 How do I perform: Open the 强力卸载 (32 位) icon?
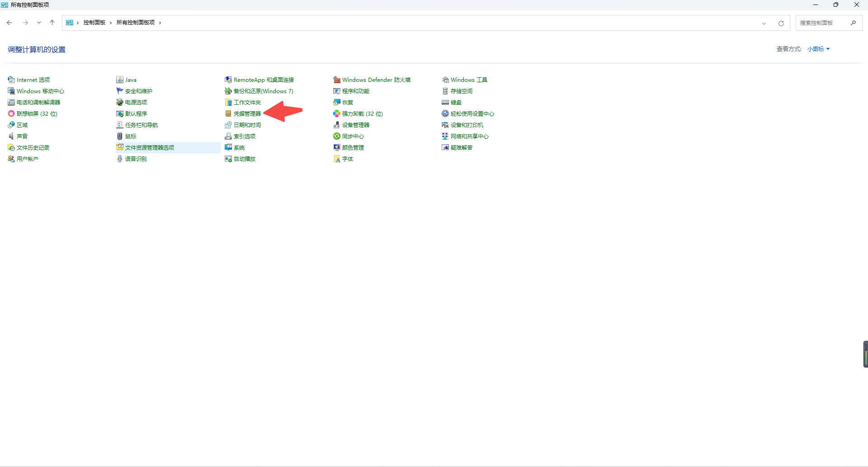coord(337,113)
